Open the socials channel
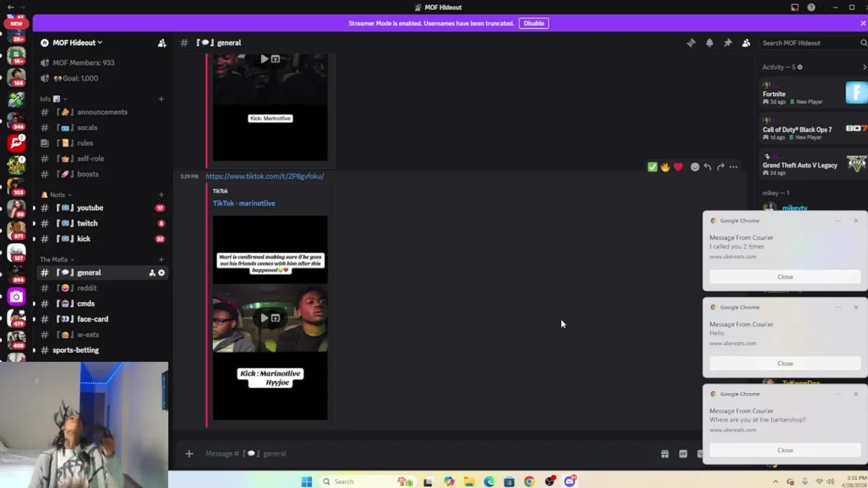This screenshot has width=868, height=488. (102, 127)
